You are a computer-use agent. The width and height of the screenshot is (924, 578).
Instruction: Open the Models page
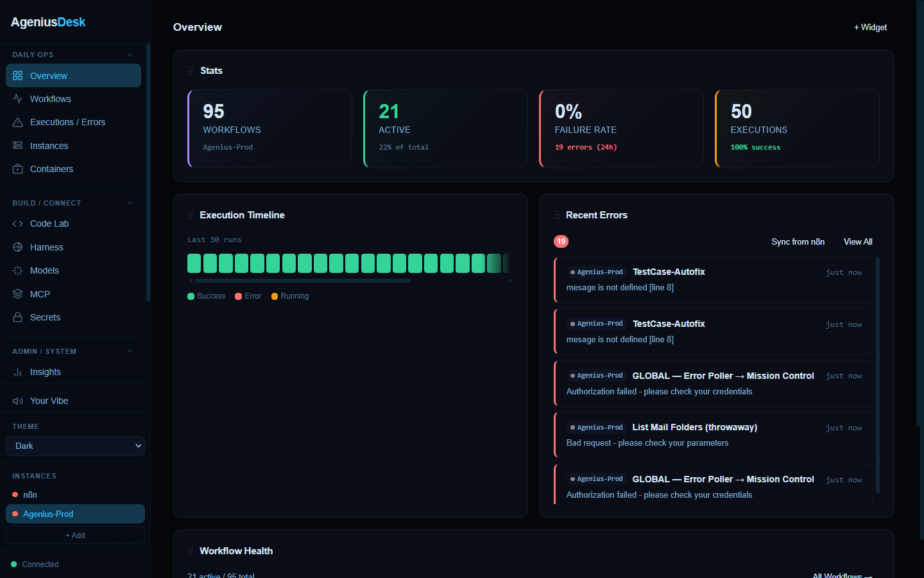pos(73,270)
